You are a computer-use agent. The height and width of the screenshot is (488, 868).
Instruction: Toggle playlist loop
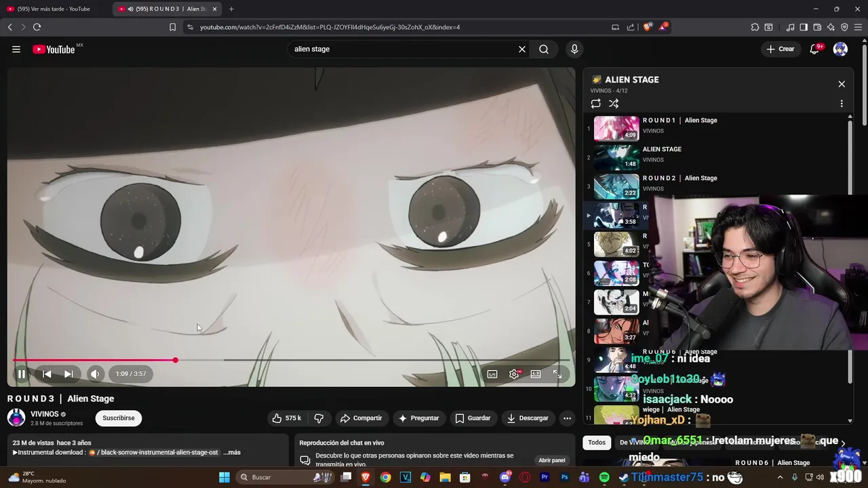(595, 104)
